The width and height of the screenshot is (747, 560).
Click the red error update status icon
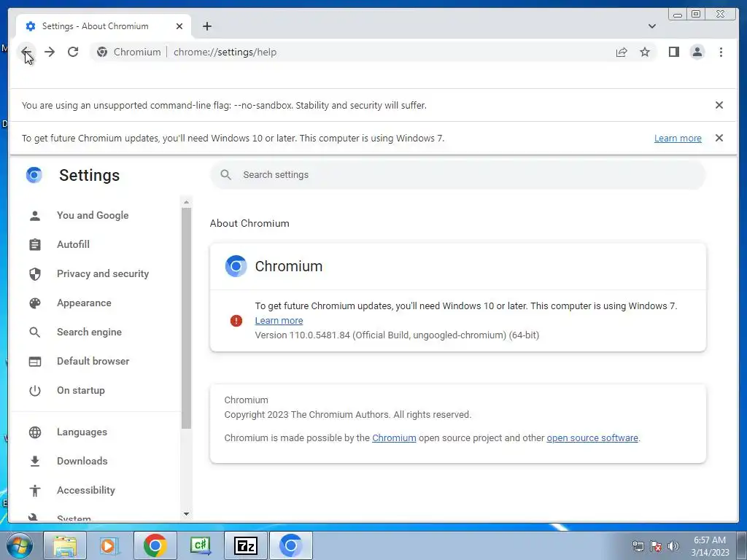pos(236,321)
